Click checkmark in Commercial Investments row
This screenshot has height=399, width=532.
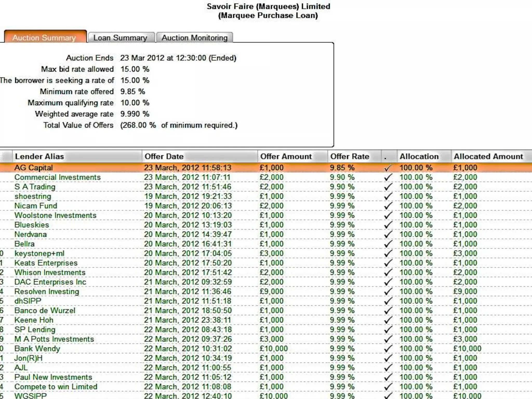388,177
